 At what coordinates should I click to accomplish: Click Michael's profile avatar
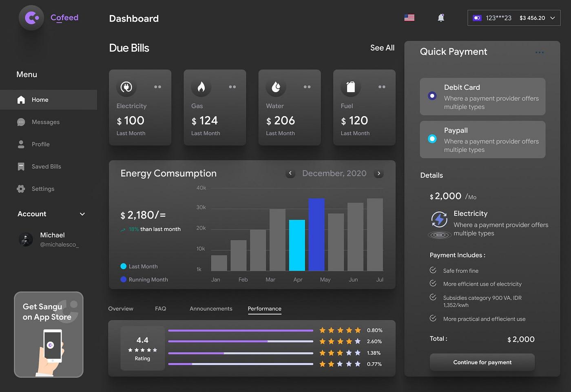(26, 239)
